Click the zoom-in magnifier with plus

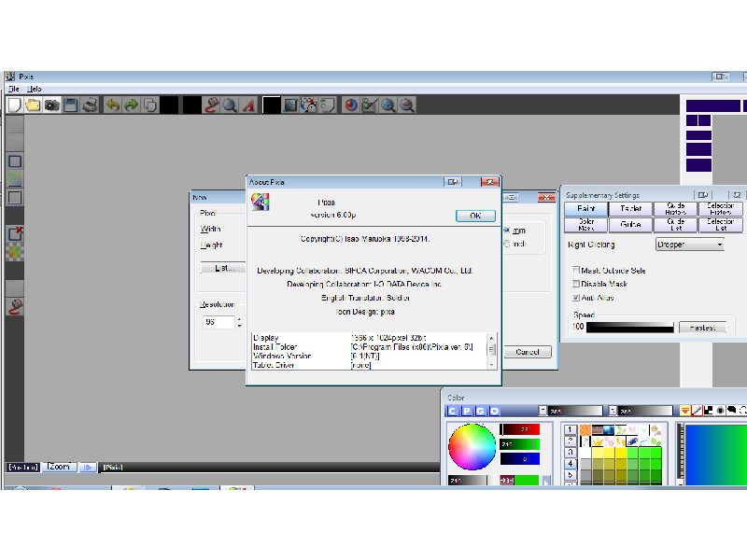(388, 105)
